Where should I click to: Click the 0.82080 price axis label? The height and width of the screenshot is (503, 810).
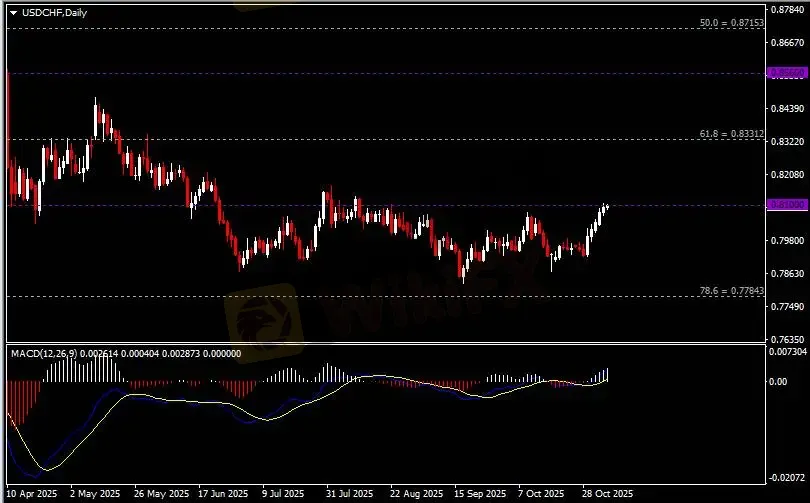click(788, 175)
